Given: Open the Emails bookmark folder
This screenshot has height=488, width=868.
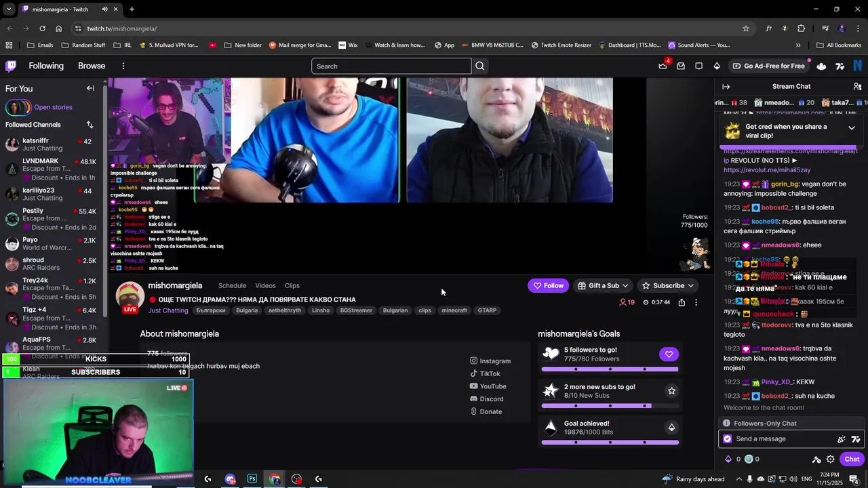Looking at the screenshot, I should coord(40,45).
